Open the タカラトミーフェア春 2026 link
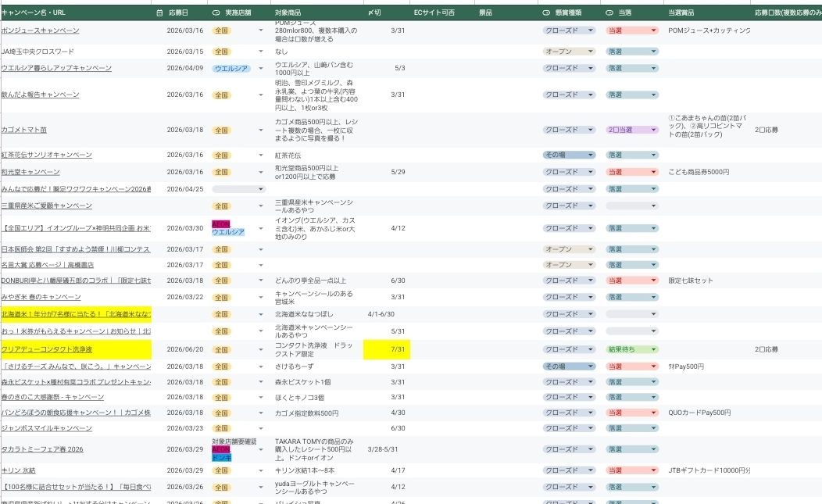 coord(42,449)
